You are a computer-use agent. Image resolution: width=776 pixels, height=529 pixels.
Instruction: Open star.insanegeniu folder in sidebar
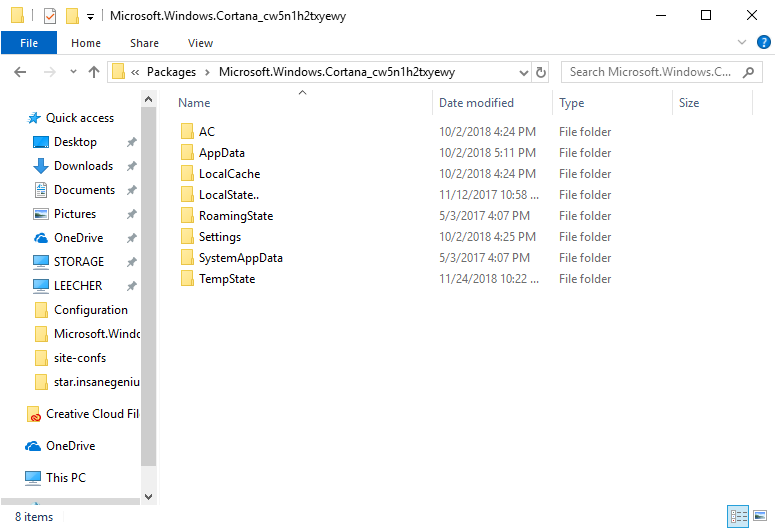(97, 382)
